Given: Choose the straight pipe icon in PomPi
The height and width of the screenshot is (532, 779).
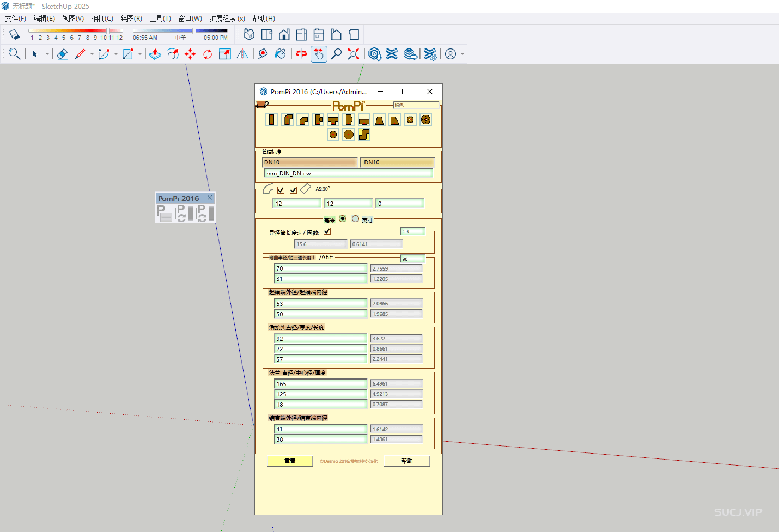Looking at the screenshot, I should pos(272,120).
